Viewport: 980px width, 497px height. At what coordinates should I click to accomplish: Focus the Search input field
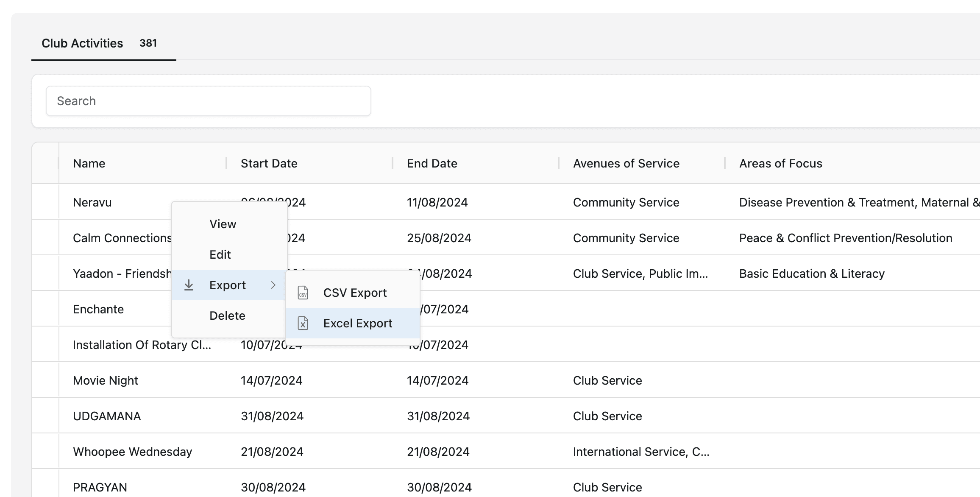click(208, 101)
